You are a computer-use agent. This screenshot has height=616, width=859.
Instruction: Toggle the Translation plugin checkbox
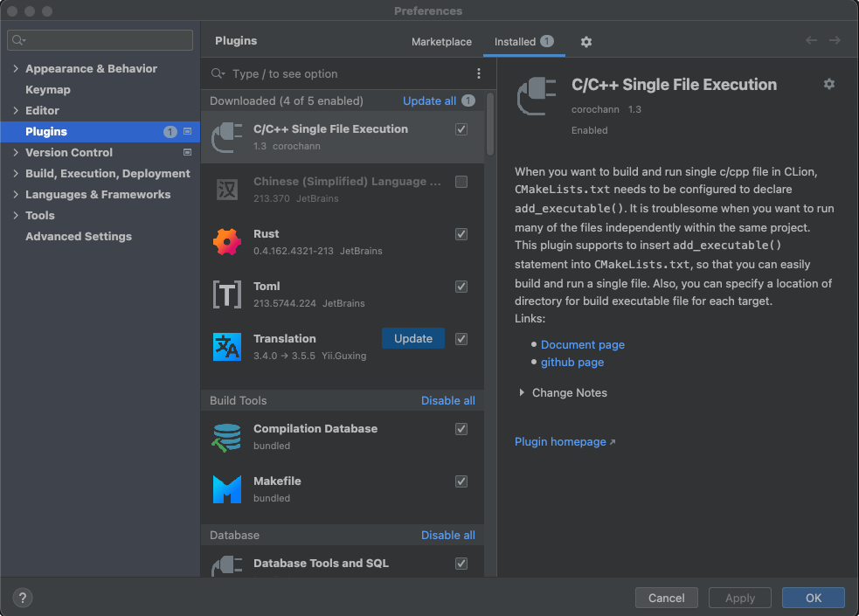click(461, 339)
